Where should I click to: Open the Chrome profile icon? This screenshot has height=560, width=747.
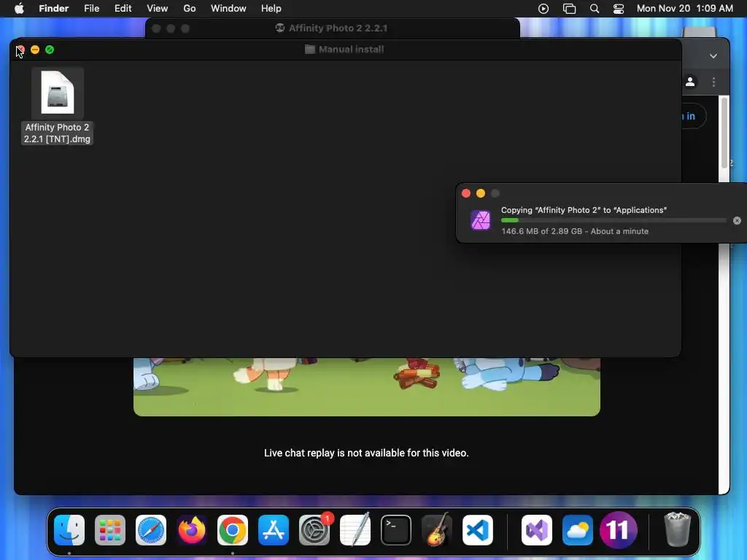coord(690,82)
